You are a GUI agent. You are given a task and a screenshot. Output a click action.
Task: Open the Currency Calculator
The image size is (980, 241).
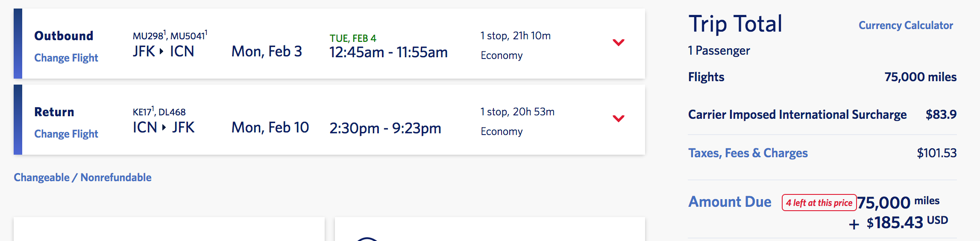906,25
